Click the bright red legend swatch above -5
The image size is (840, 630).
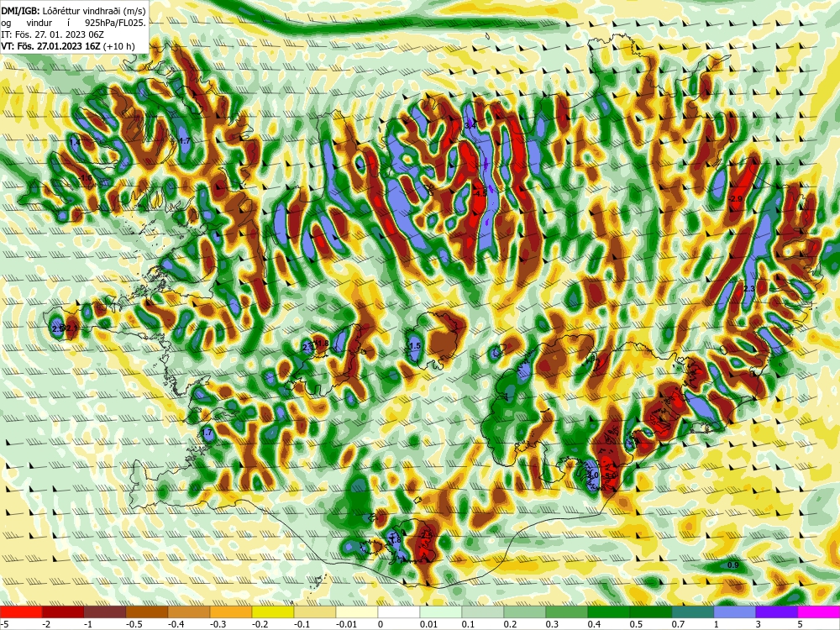pyautogui.click(x=21, y=612)
